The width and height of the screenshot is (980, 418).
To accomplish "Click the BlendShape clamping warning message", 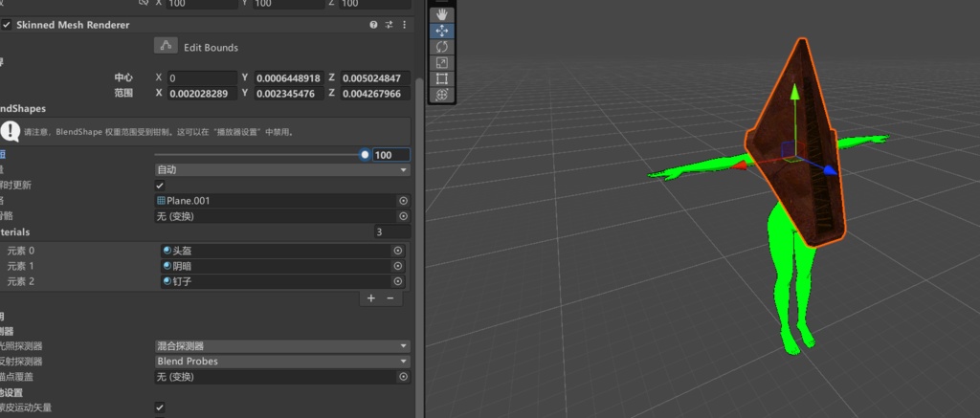I will tap(205, 132).
